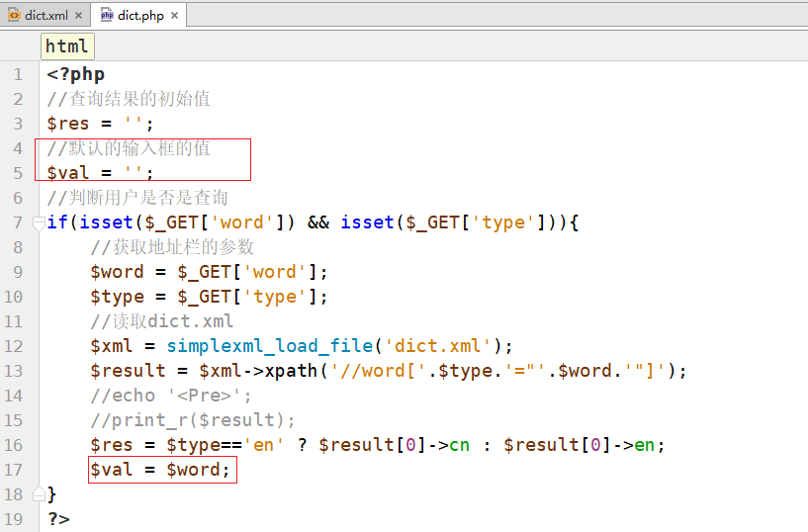The height and width of the screenshot is (532, 808).
Task: Click the PHP file icon on dict.php tab
Action: click(x=107, y=15)
